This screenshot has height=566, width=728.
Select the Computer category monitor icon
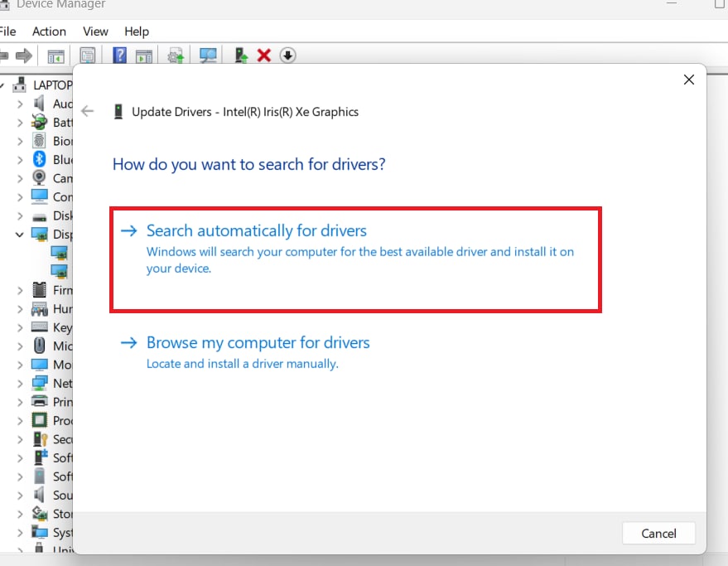(x=40, y=196)
